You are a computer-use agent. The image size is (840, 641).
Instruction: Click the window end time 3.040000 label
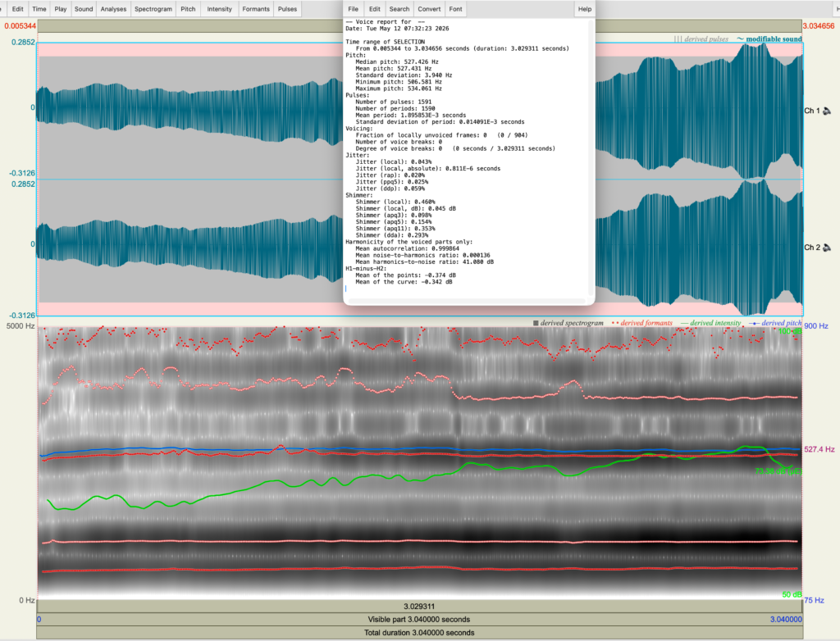786,619
